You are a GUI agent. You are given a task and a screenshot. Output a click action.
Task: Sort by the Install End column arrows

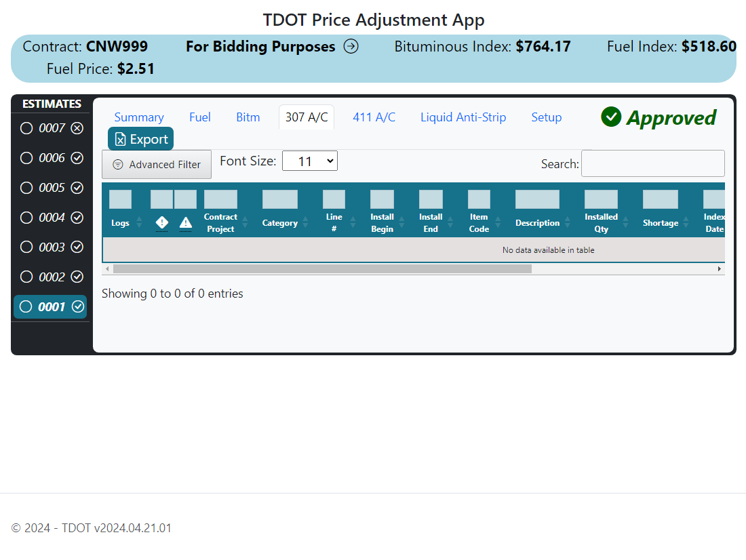pos(450,222)
